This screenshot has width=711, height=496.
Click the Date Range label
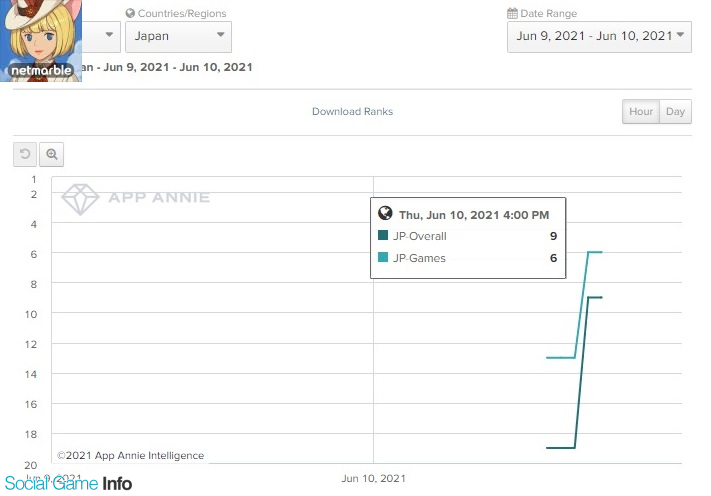coord(549,13)
